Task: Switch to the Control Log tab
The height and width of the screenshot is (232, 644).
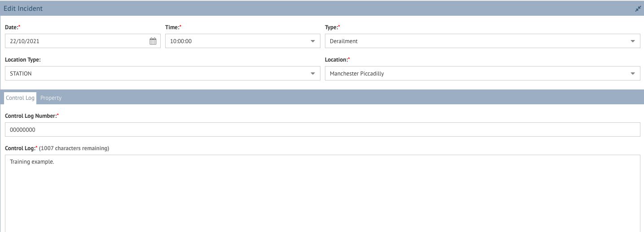Action: 20,98
